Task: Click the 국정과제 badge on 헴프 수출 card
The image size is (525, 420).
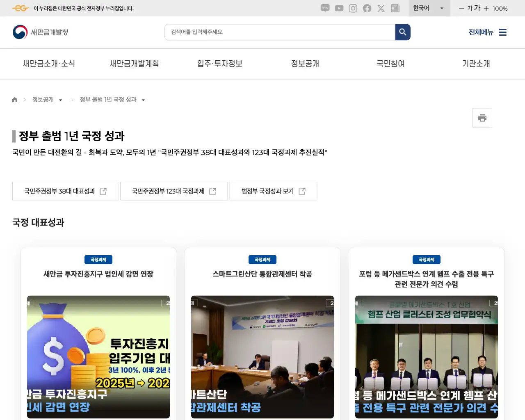Action: (427, 260)
